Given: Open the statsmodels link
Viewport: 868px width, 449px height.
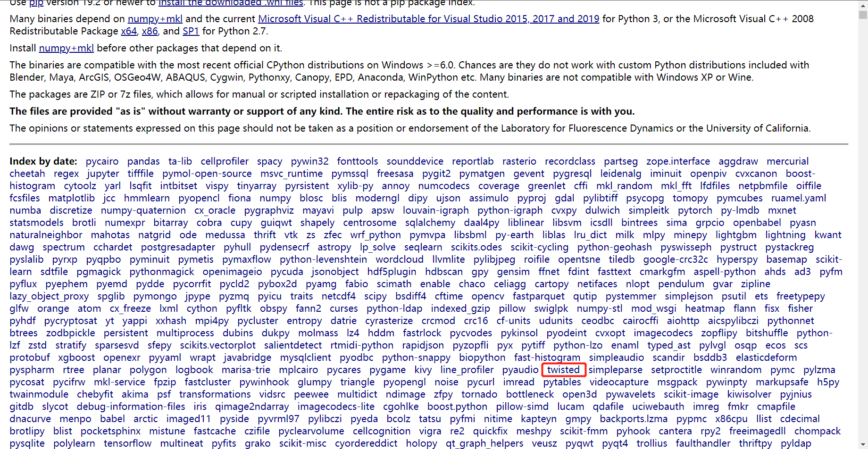Looking at the screenshot, I should point(37,223).
